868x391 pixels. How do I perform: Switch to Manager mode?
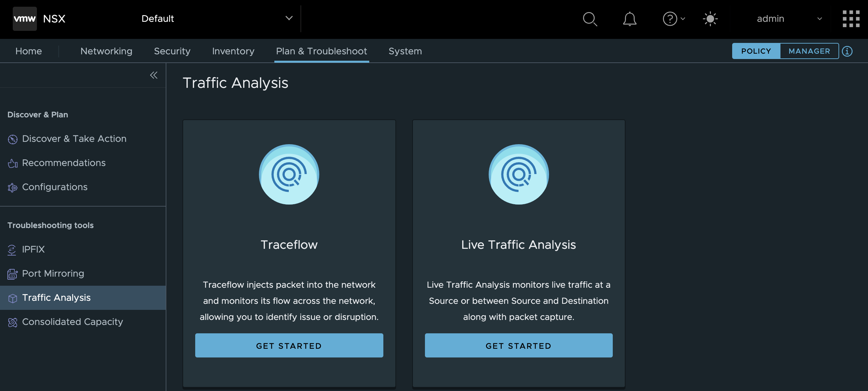(809, 51)
